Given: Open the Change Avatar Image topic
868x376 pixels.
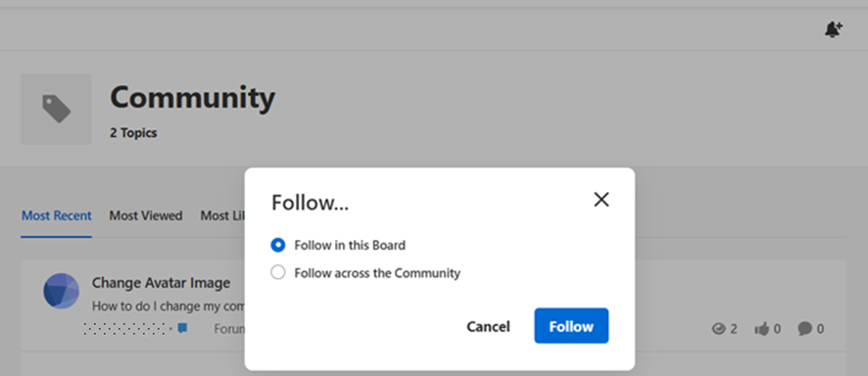Looking at the screenshot, I should point(161,283).
